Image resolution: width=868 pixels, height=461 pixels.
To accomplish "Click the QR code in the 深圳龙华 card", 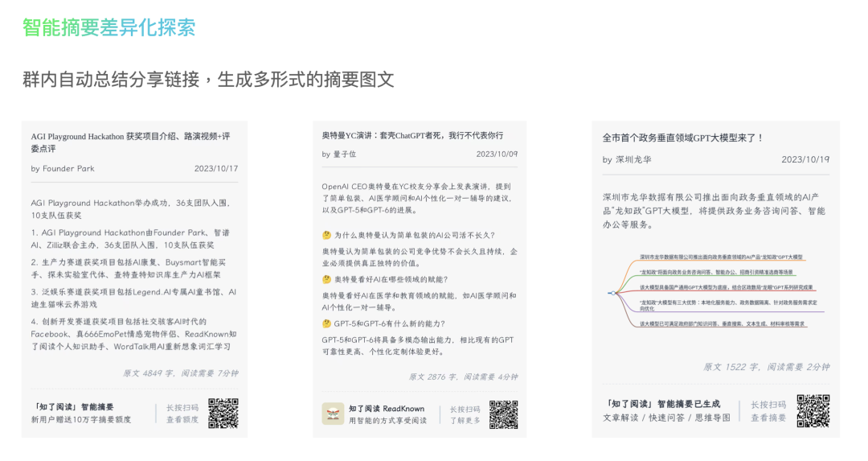I will point(813,410).
